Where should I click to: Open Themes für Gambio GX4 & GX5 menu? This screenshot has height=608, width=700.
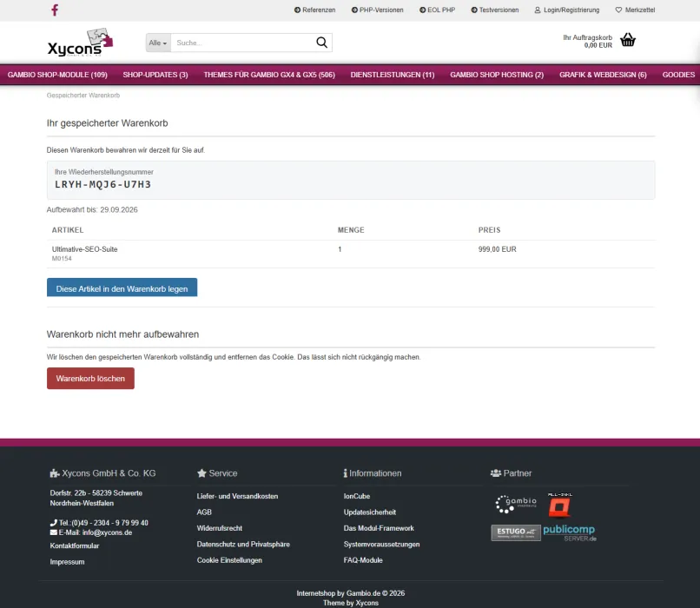[269, 75]
